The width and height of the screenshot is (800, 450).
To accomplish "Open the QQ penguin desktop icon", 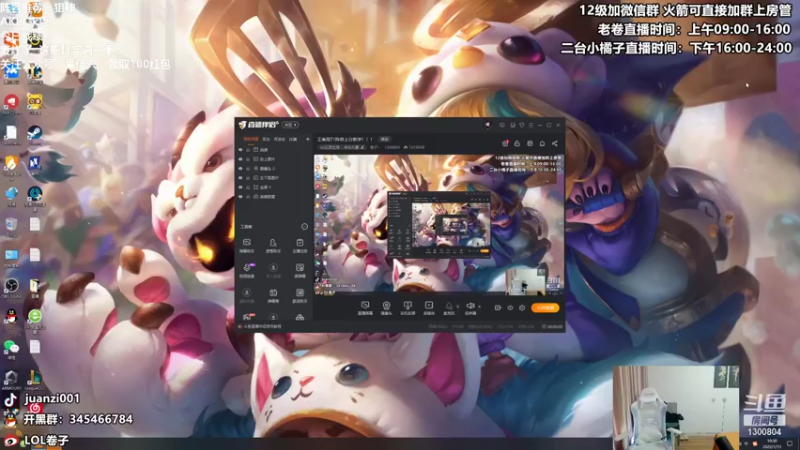I will [x=11, y=318].
